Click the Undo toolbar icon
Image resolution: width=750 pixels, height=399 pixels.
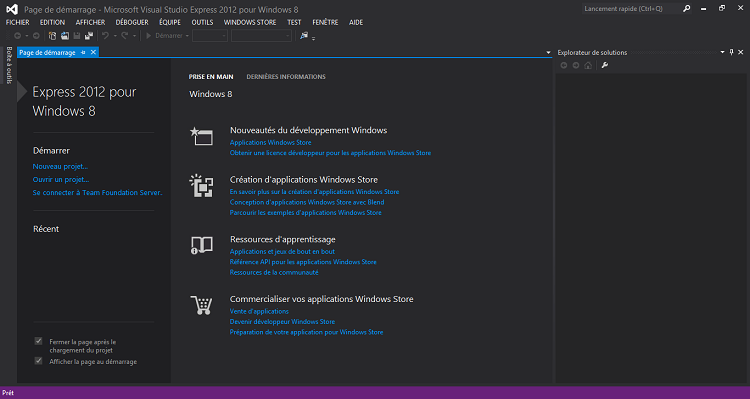pyautogui.click(x=105, y=36)
